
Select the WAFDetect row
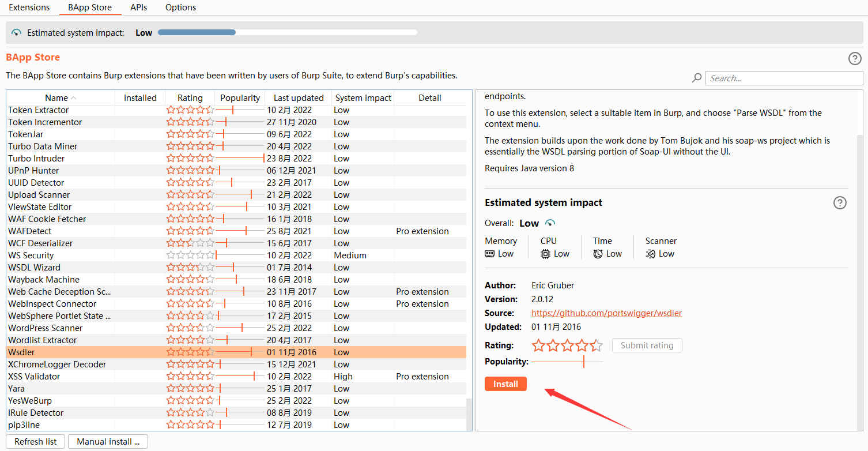pos(236,231)
